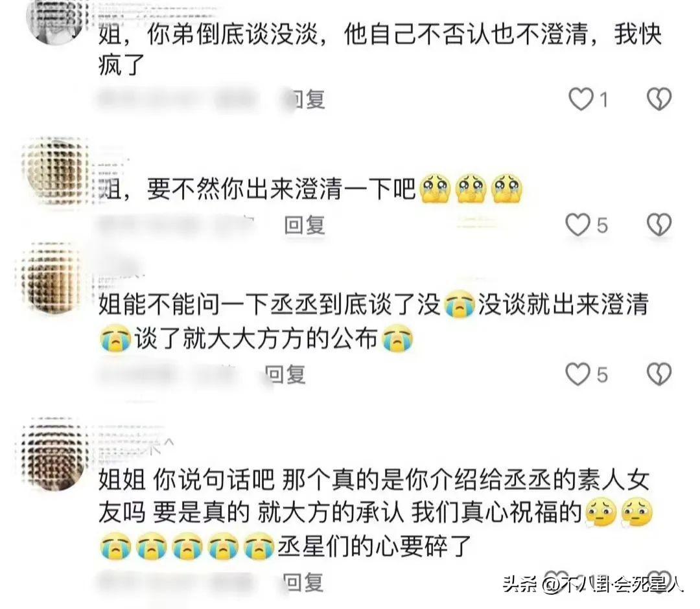This screenshot has width=700, height=609.
Task: Like the comment ending with 我快疯了
Action: pyautogui.click(x=580, y=98)
